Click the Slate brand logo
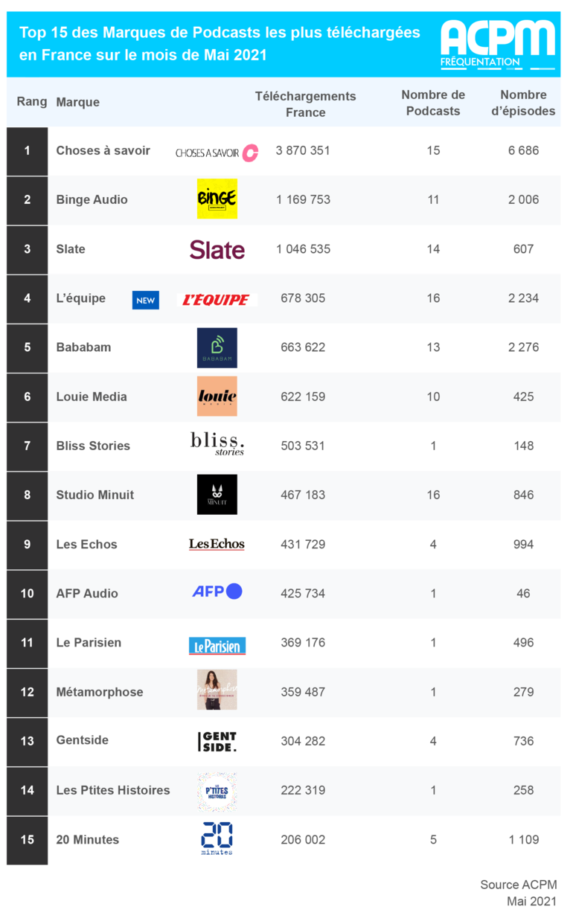Image resolution: width=573 pixels, height=924 pixels. [x=217, y=249]
